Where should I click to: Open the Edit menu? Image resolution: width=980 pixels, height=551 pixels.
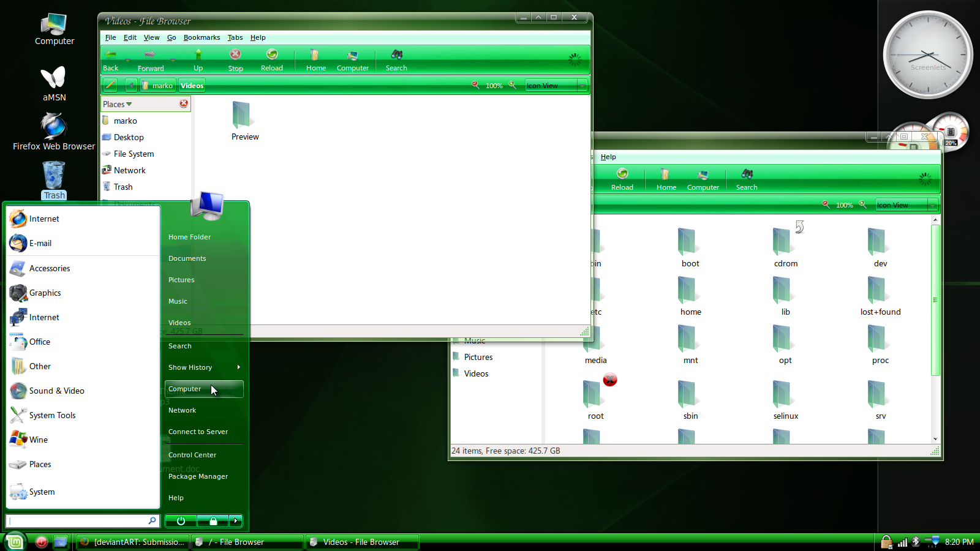coord(130,37)
